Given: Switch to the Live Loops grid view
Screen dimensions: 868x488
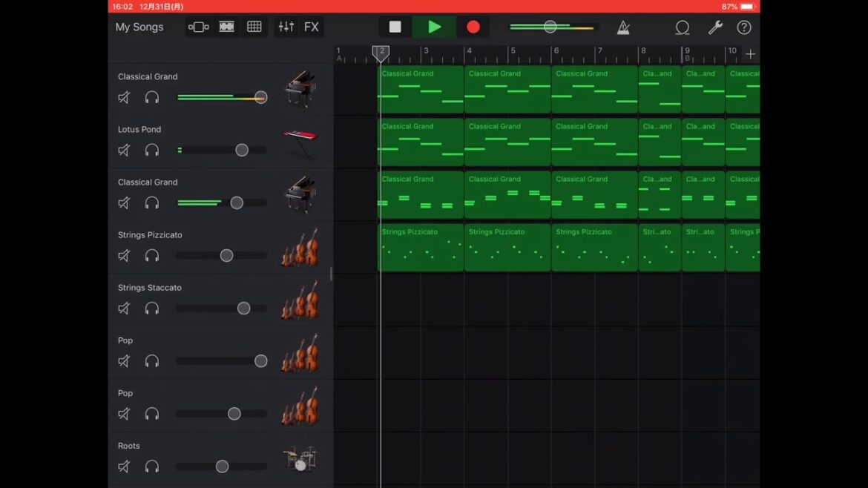Looking at the screenshot, I should click(254, 27).
